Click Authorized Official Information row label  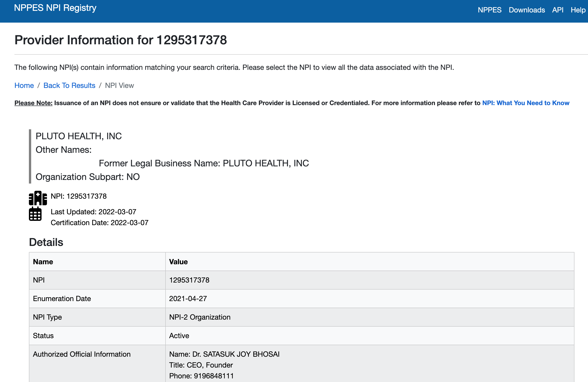(x=82, y=354)
